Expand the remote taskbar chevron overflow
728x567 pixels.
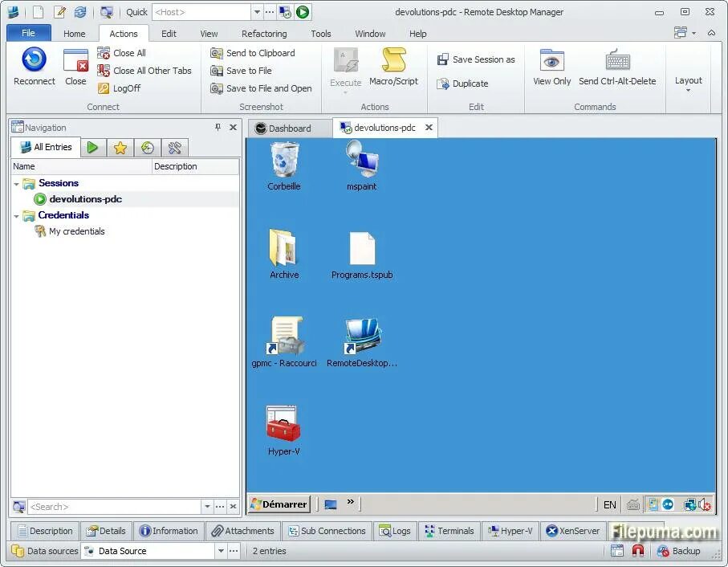351,501
